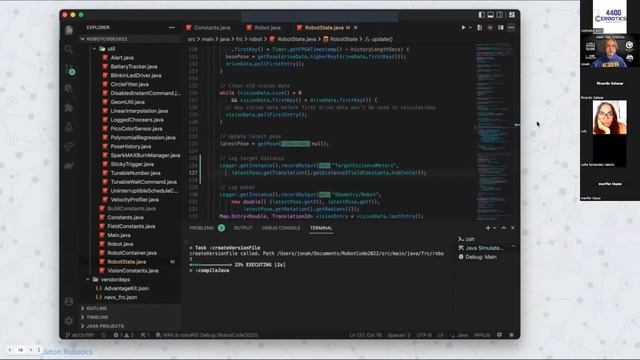Open the Search view in activity bar
Screen dimensions: 640x360
pos(69,49)
